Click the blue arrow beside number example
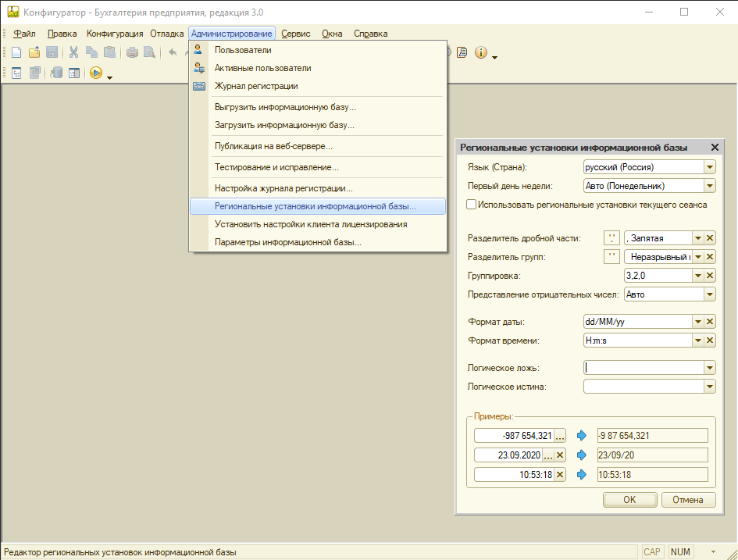 coord(581,436)
